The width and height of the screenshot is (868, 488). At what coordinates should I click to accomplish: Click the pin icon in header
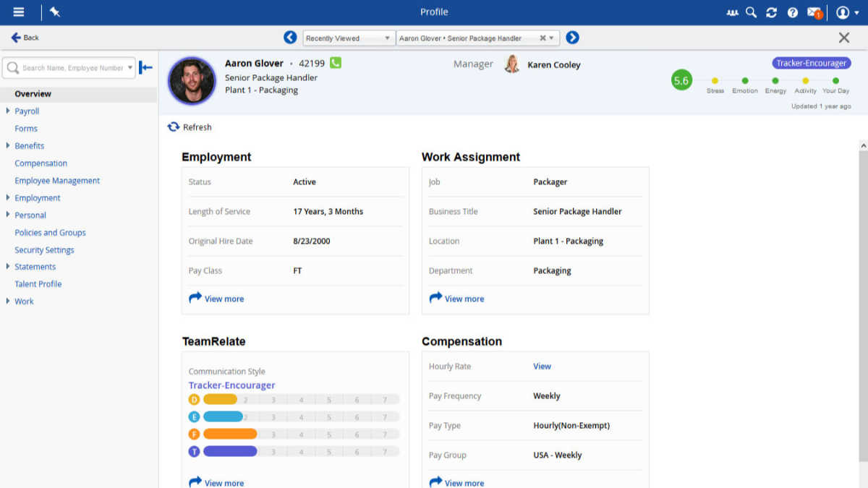(x=54, y=12)
